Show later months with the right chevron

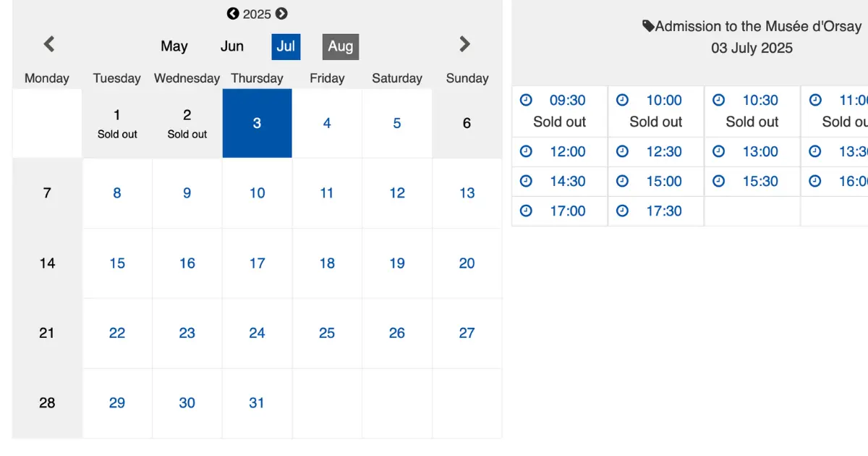click(465, 44)
